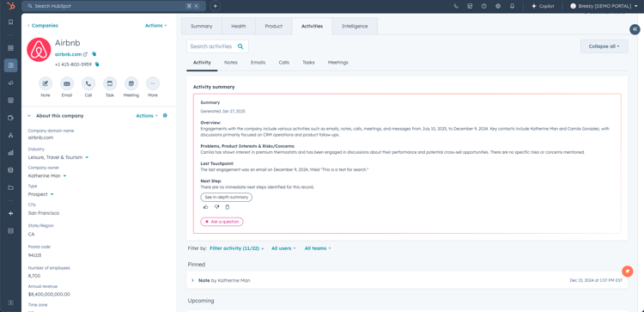This screenshot has width=644, height=312.
Task: Select the Notes activity sub-tab
Action: click(x=231, y=63)
